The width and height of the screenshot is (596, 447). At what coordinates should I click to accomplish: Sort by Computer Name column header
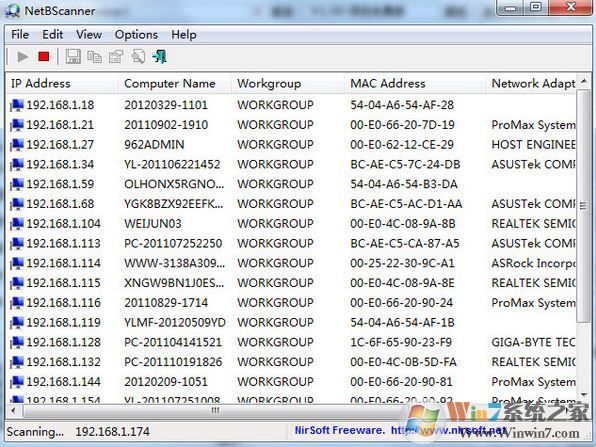click(x=175, y=84)
